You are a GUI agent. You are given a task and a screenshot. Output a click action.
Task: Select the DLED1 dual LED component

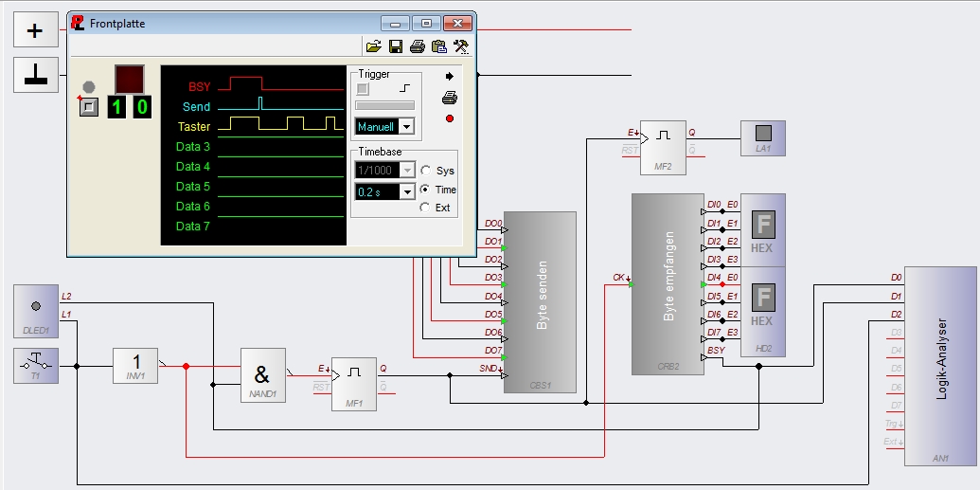(36, 311)
